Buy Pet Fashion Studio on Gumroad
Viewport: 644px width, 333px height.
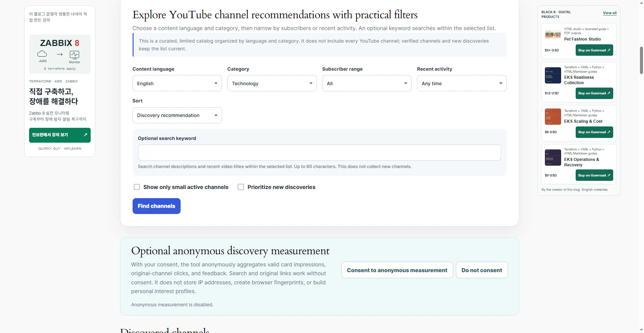pos(594,50)
